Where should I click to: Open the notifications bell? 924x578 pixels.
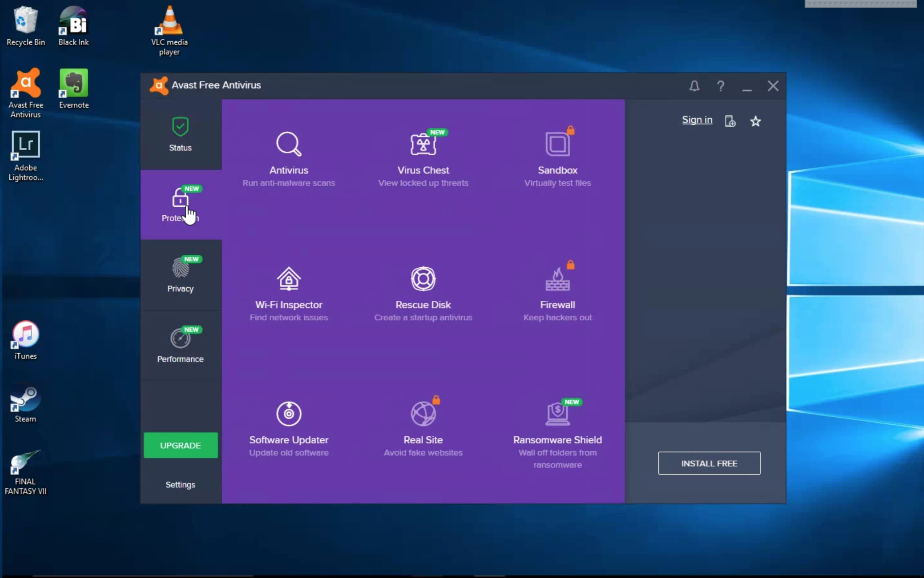694,86
